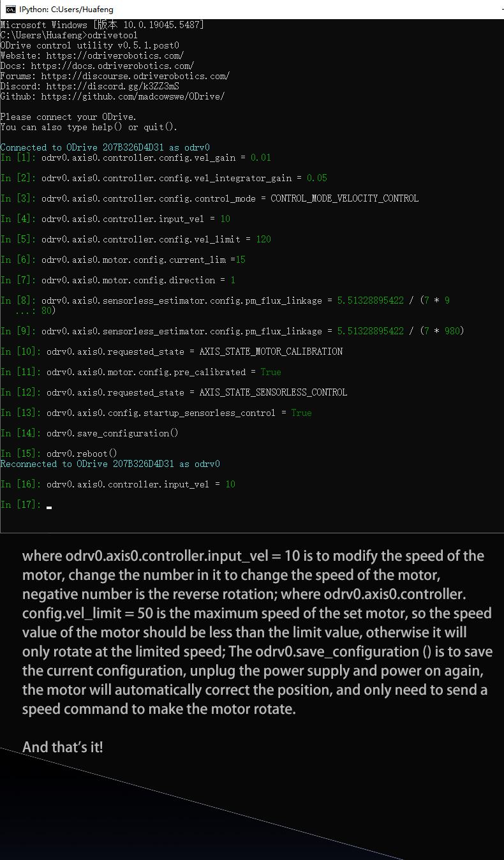504x860 pixels.
Task: Click the Github madcowswe/ODrive URL
Action: (133, 96)
